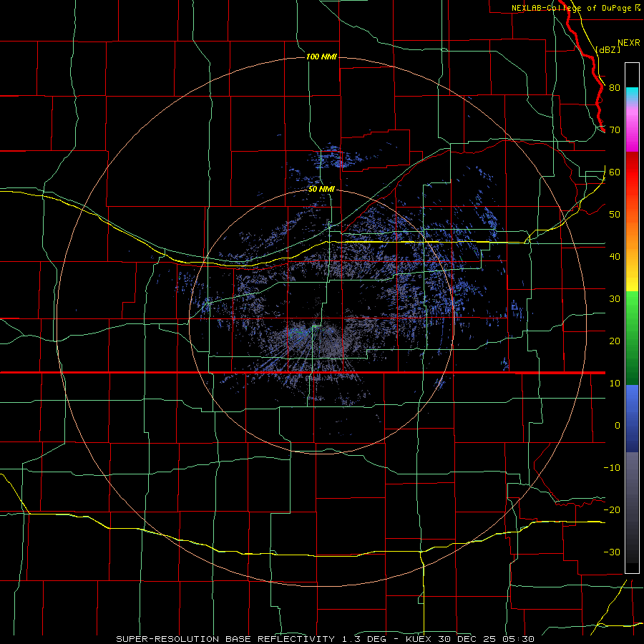Click the 10 dBZ scale value
644x644 pixels.
click(x=615, y=384)
